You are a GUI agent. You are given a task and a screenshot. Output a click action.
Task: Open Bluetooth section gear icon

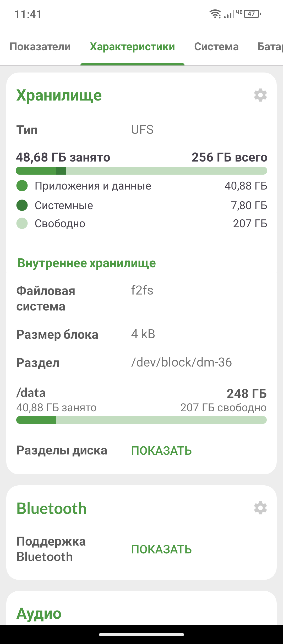260,508
